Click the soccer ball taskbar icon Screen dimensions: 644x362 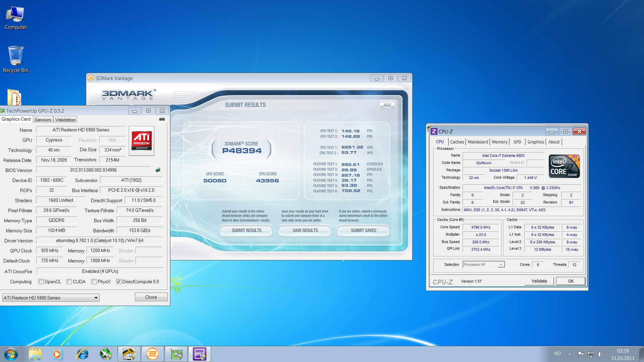pos(106,354)
